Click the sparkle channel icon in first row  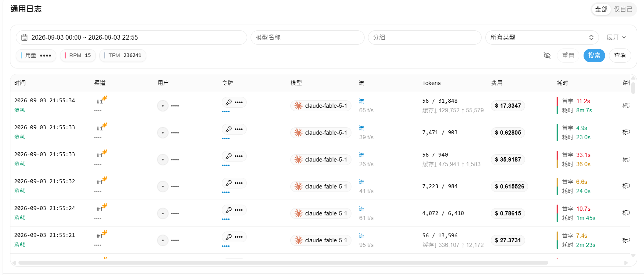click(x=105, y=98)
